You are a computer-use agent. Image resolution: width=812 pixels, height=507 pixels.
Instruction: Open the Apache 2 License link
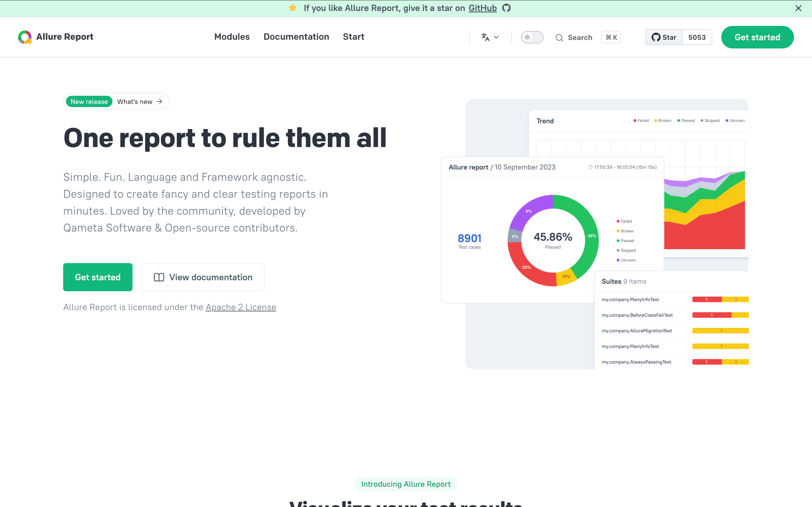[x=240, y=307]
